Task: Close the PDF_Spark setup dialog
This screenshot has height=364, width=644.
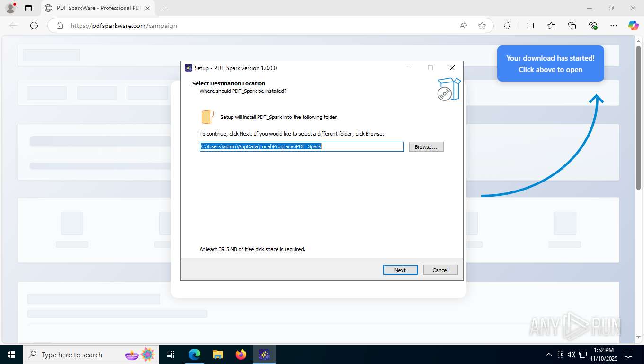Action: (452, 68)
